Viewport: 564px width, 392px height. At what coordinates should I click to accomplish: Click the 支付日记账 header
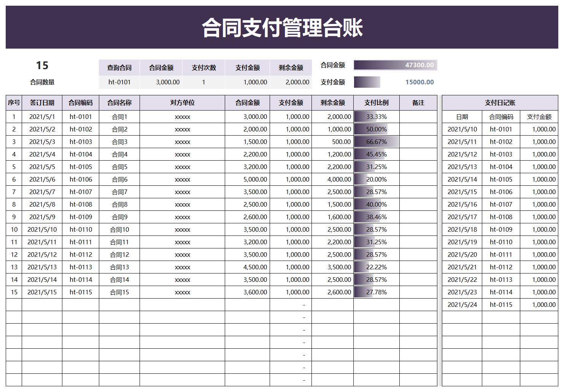(x=500, y=103)
